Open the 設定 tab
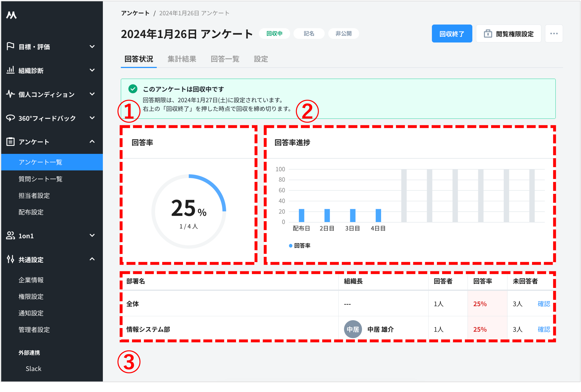Image resolution: width=581 pixels, height=392 pixels. pyautogui.click(x=261, y=59)
